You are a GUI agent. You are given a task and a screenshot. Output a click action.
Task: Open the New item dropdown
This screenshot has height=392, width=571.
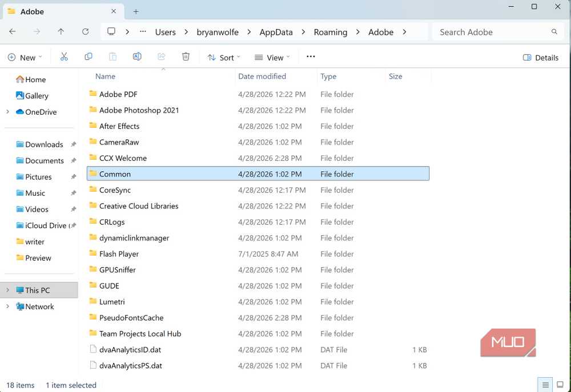click(25, 58)
